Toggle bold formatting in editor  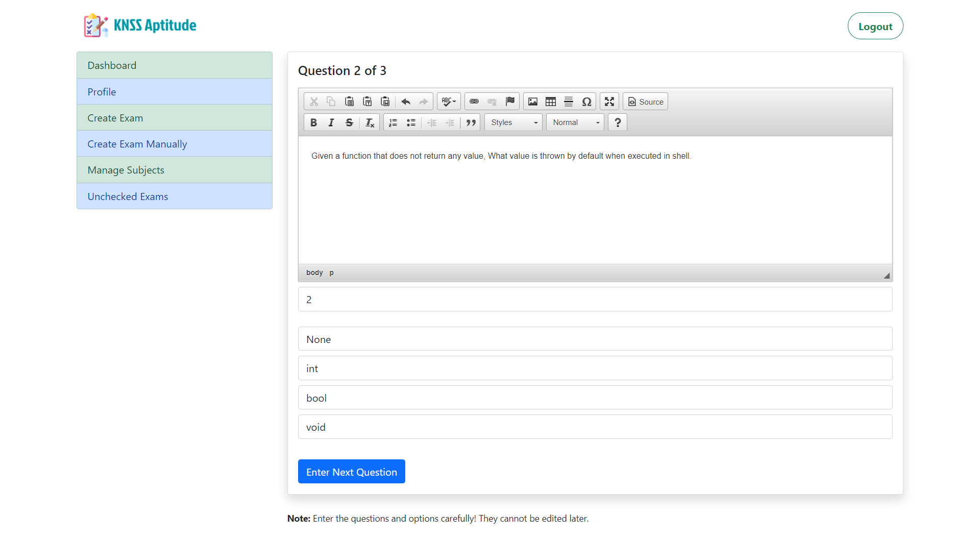point(313,122)
